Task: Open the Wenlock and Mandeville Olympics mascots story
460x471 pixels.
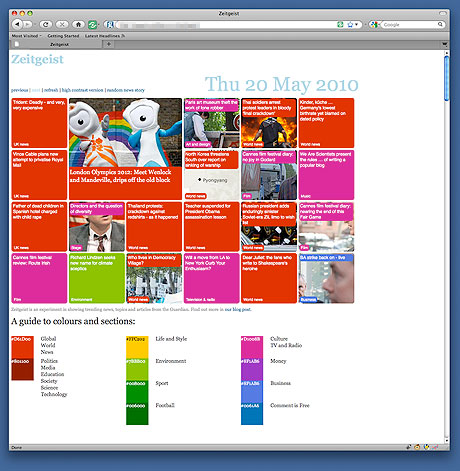Action: point(126,149)
